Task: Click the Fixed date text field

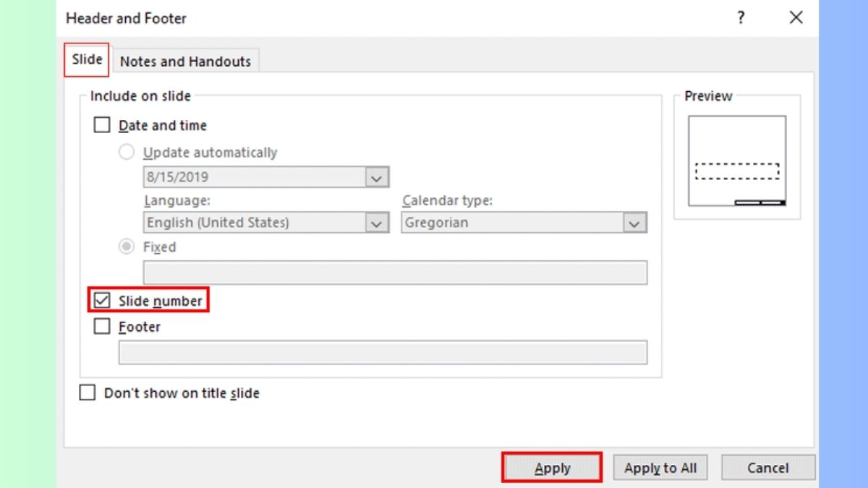Action: (395, 273)
